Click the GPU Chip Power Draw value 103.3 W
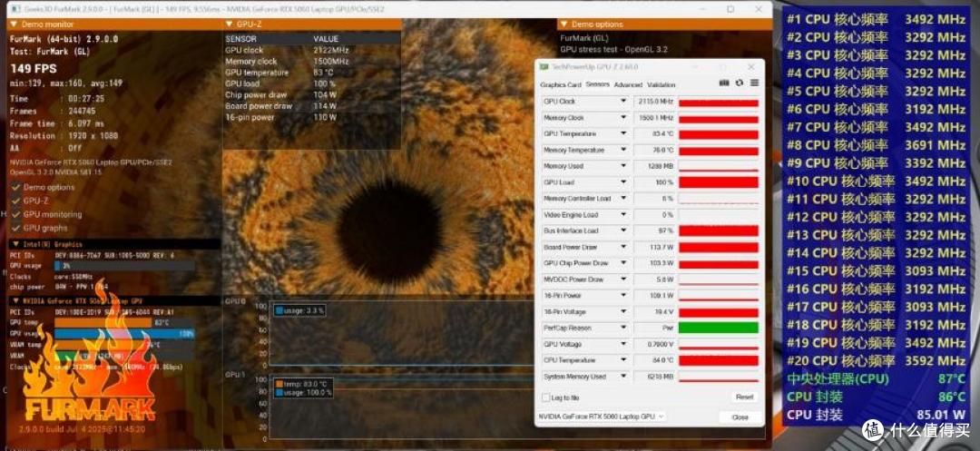 pyautogui.click(x=654, y=263)
